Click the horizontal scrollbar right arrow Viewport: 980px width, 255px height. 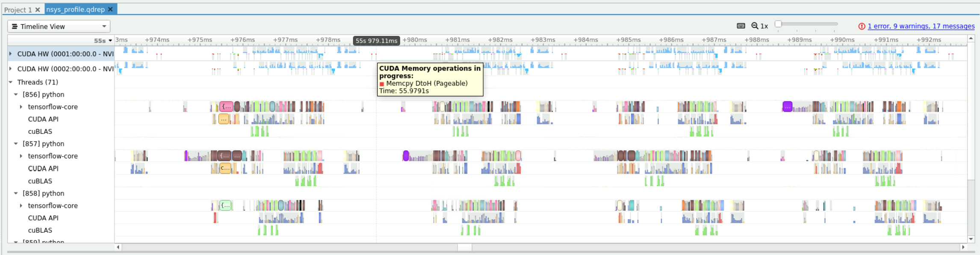[963, 247]
